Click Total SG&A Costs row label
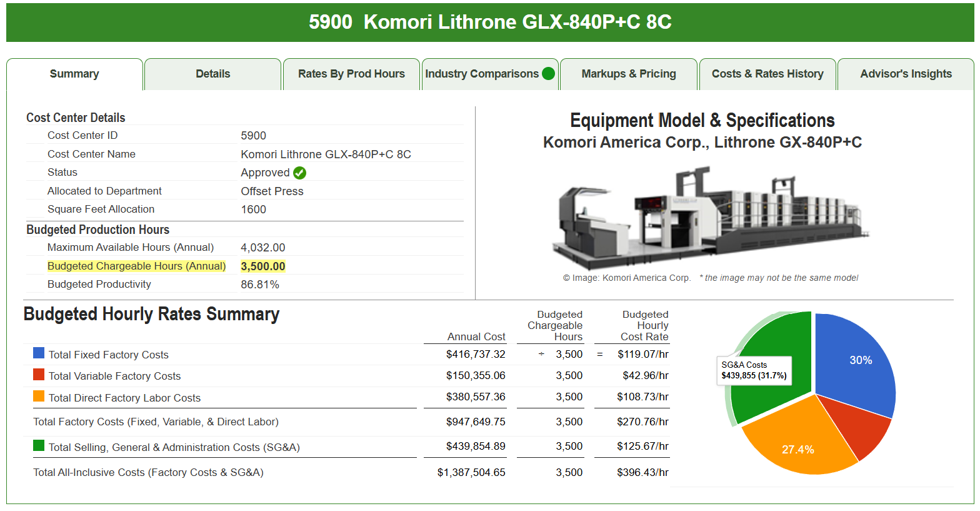980x511 pixels. (174, 447)
